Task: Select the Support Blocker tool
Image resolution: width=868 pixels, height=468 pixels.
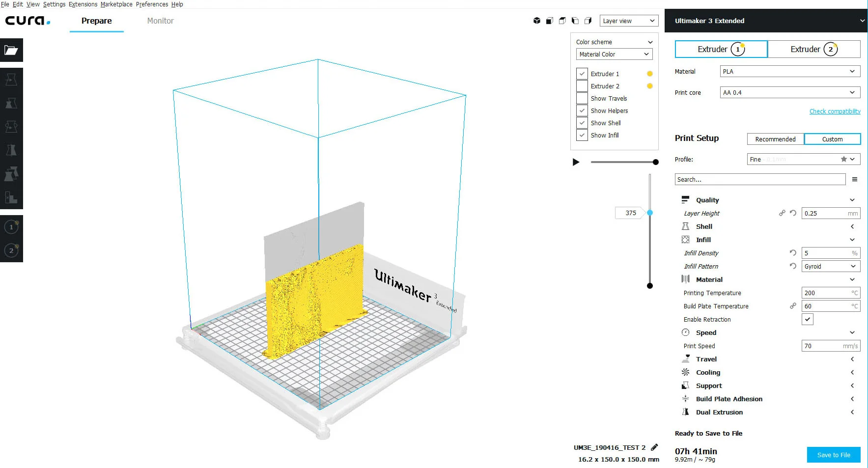Action: coord(11,197)
